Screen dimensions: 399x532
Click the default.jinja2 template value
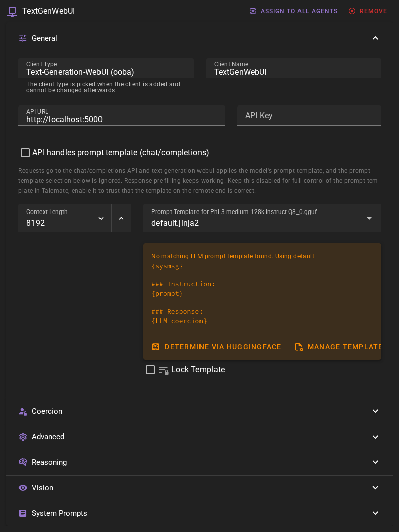(x=175, y=223)
